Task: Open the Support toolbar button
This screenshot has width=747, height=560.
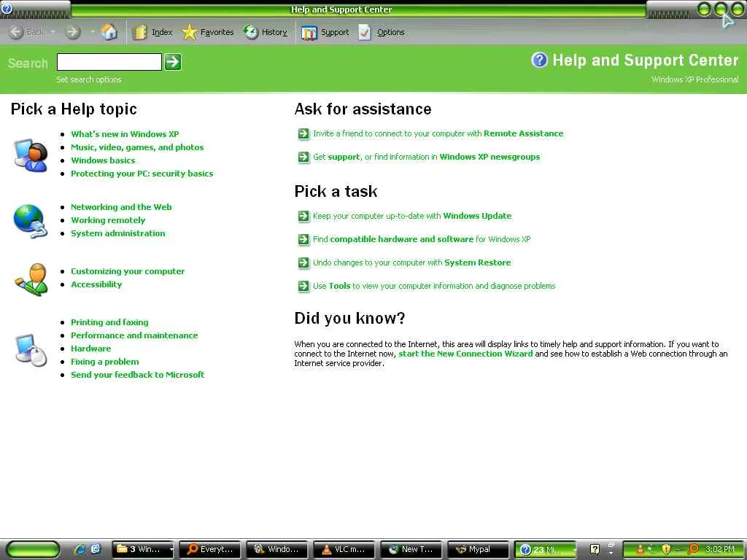Action: tap(325, 32)
